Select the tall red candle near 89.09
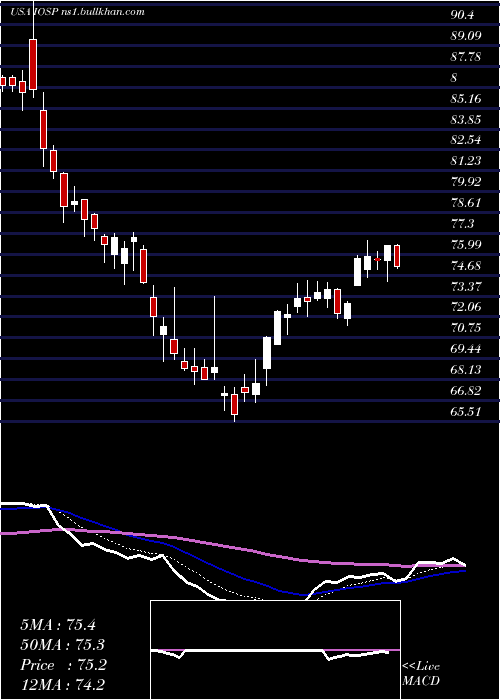 pyautogui.click(x=33, y=64)
